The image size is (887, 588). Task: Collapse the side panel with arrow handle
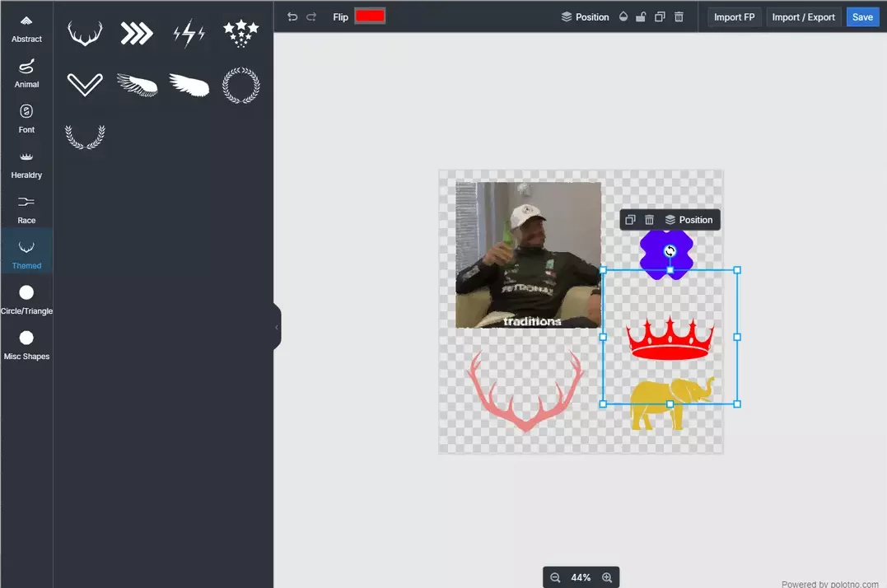tap(277, 327)
